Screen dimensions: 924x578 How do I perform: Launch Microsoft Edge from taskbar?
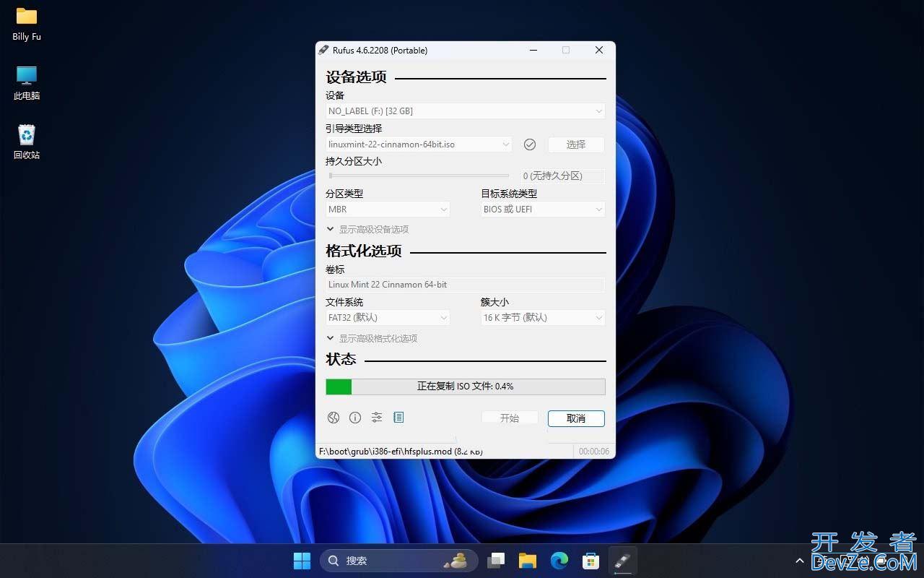pos(559,561)
